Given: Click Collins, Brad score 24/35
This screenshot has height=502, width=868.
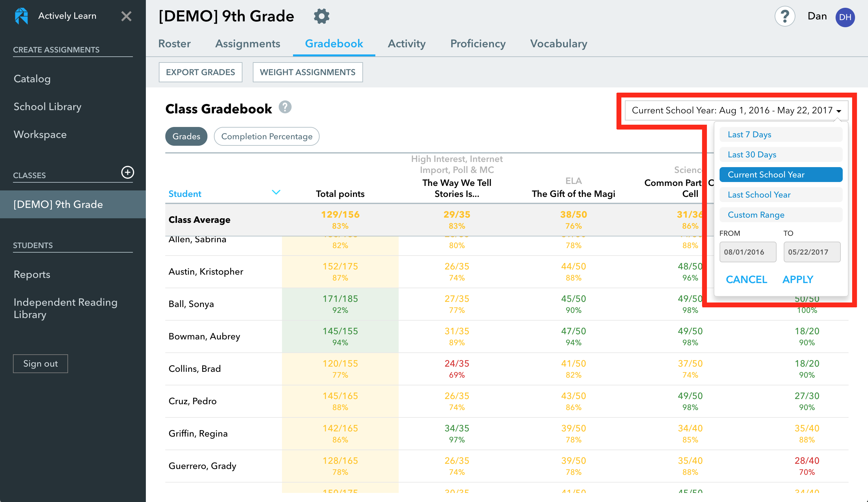Looking at the screenshot, I should tap(457, 363).
